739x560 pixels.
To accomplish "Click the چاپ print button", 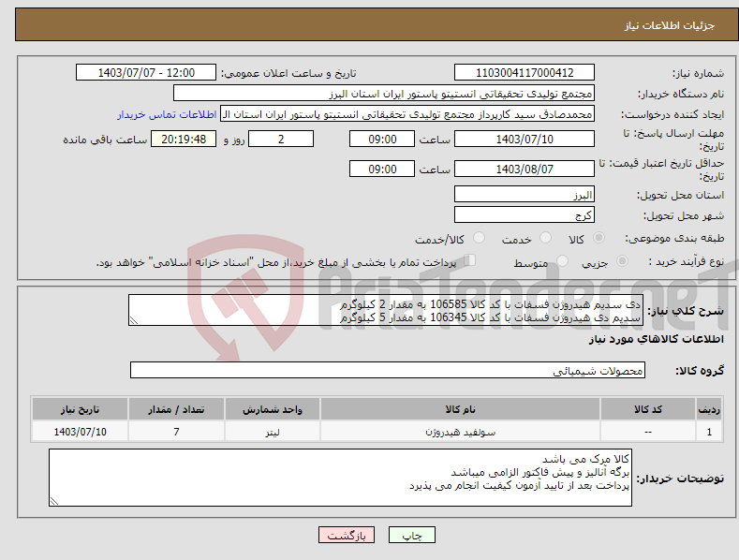I will click(x=412, y=535).
